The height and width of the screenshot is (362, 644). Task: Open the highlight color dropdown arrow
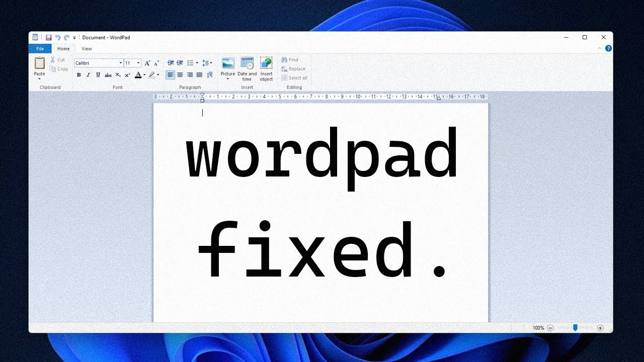(158, 75)
